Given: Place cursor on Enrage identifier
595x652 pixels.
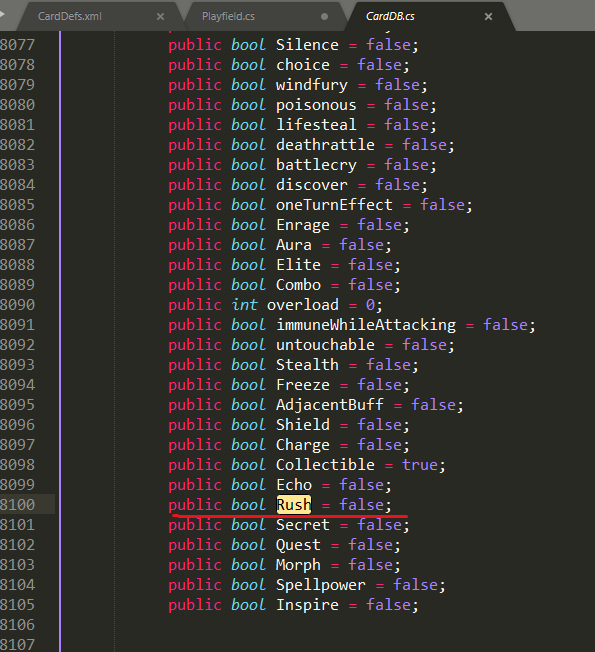Looking at the screenshot, I should pyautogui.click(x=303, y=225).
